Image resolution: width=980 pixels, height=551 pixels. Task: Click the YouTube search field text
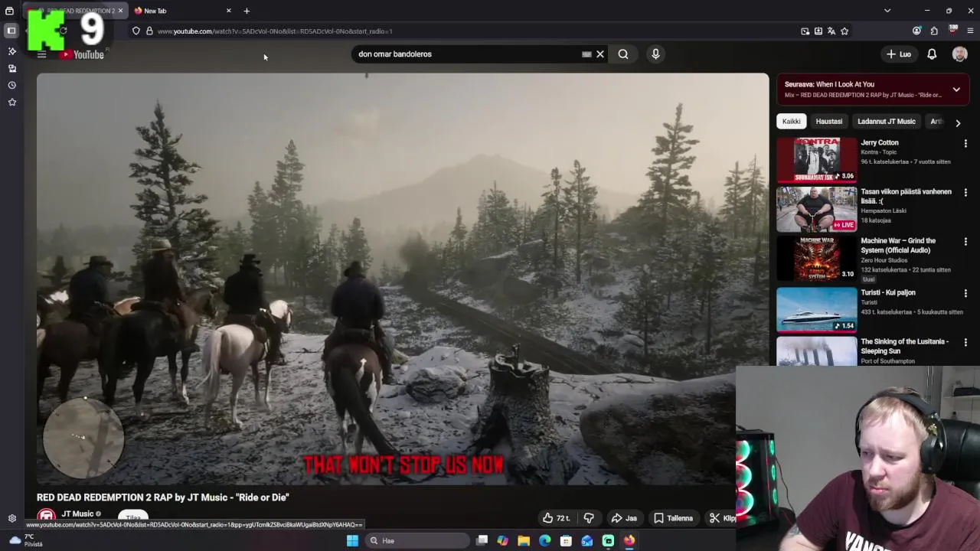point(395,54)
